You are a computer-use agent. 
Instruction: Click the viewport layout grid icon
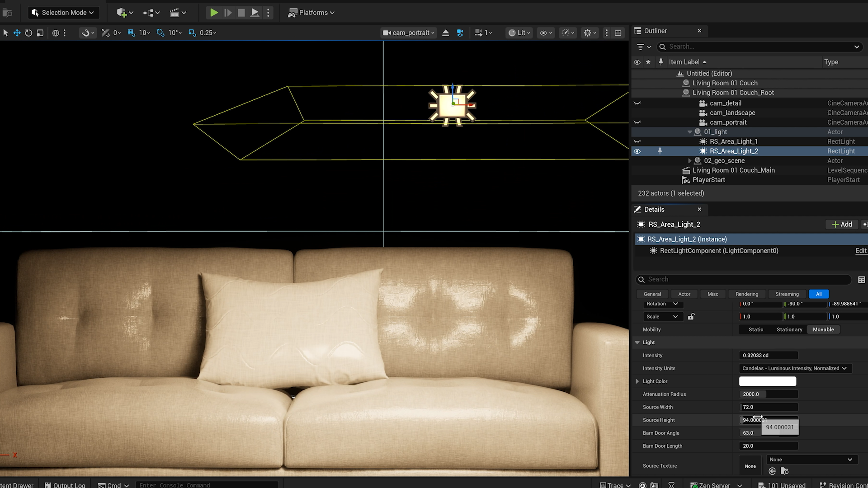click(x=618, y=33)
